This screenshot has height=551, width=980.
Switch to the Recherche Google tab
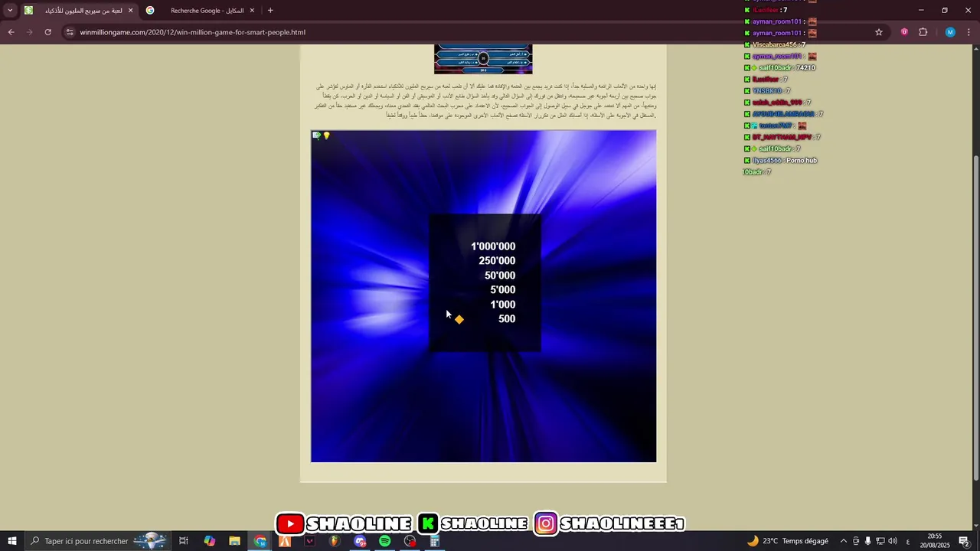(x=199, y=11)
